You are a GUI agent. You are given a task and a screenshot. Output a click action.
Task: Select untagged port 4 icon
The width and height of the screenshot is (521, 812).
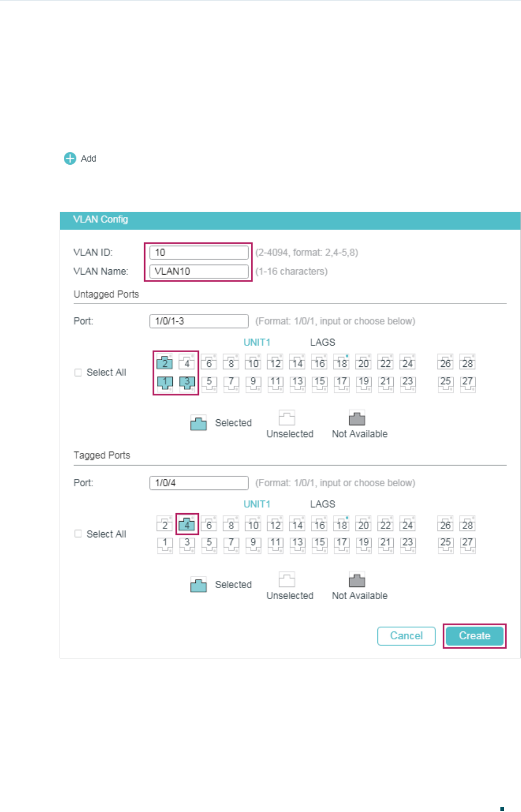click(x=187, y=363)
